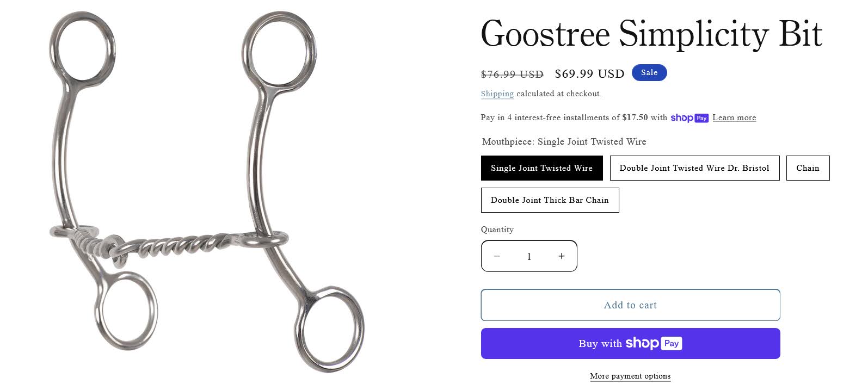Click the crossed-out $76.99 USD price
The image size is (868, 384).
tap(512, 75)
